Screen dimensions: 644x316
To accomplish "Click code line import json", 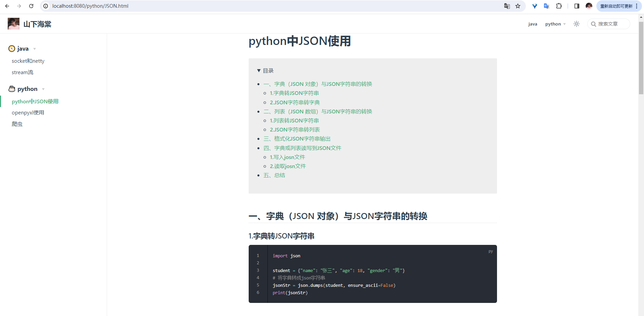I will (x=287, y=256).
